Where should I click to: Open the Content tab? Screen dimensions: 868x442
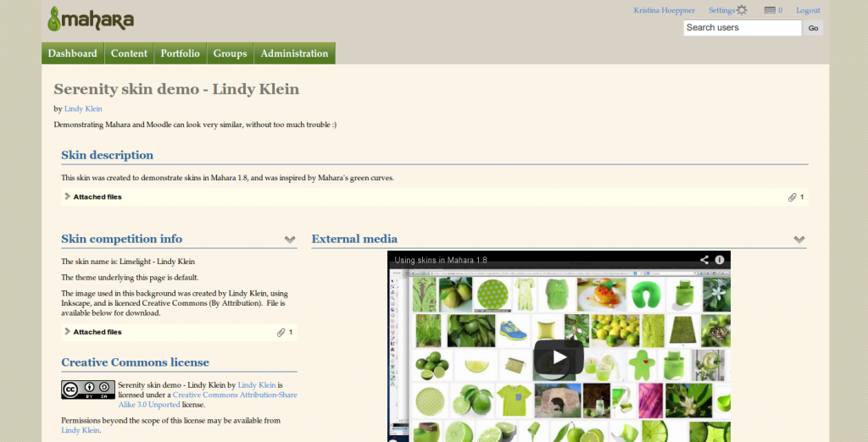coord(129,53)
